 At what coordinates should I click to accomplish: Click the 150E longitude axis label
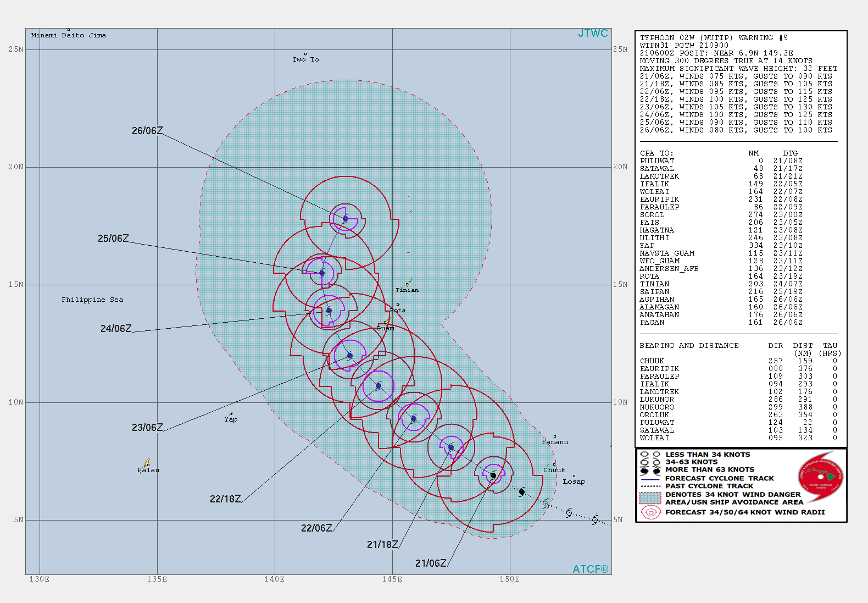coord(510,579)
